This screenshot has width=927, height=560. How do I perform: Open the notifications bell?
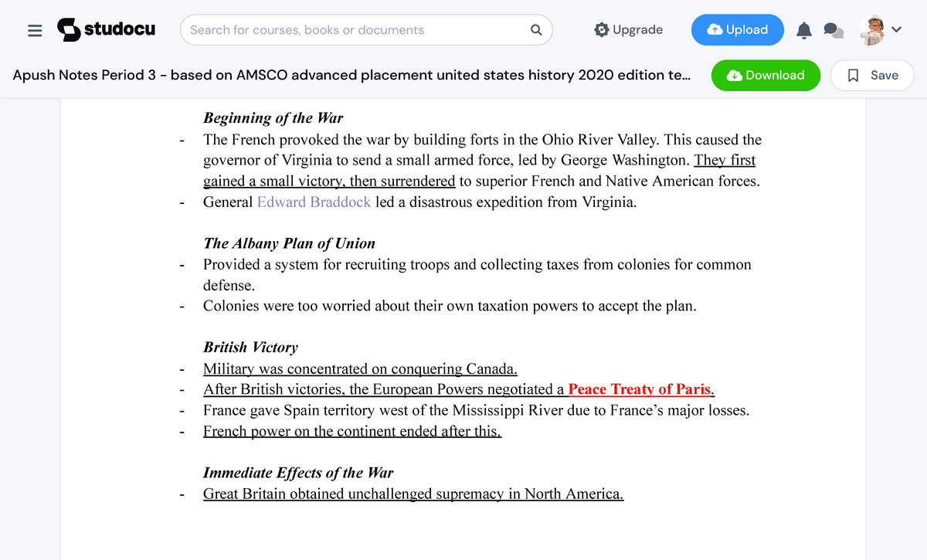804,30
